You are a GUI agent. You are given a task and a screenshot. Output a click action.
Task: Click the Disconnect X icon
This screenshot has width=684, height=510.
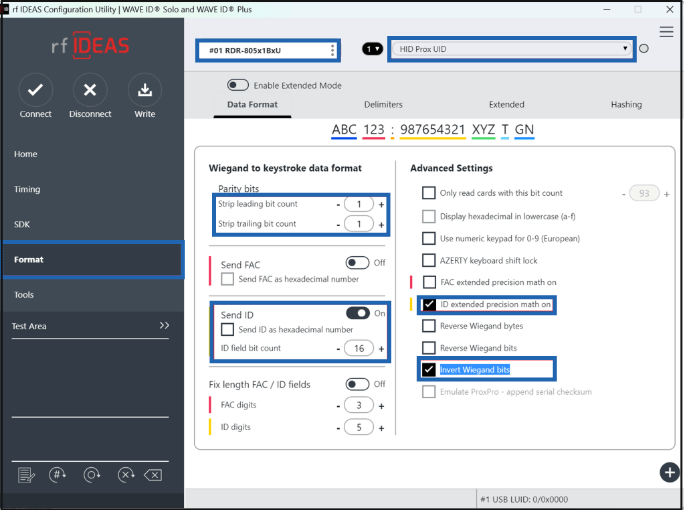90,90
